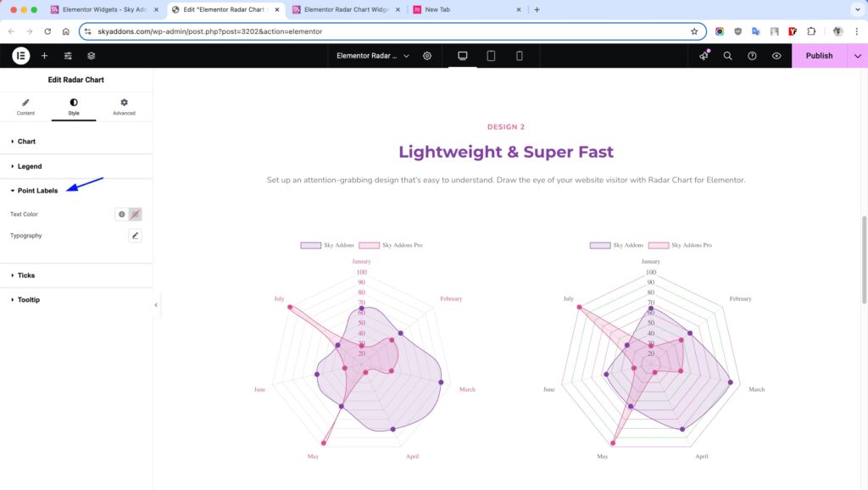Open Publish options dropdown arrow
The image size is (868, 490).
[858, 56]
